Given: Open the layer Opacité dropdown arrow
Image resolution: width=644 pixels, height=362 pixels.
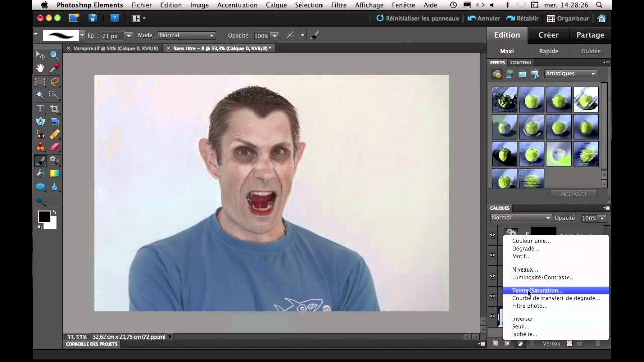Looking at the screenshot, I should pyautogui.click(x=601, y=218).
